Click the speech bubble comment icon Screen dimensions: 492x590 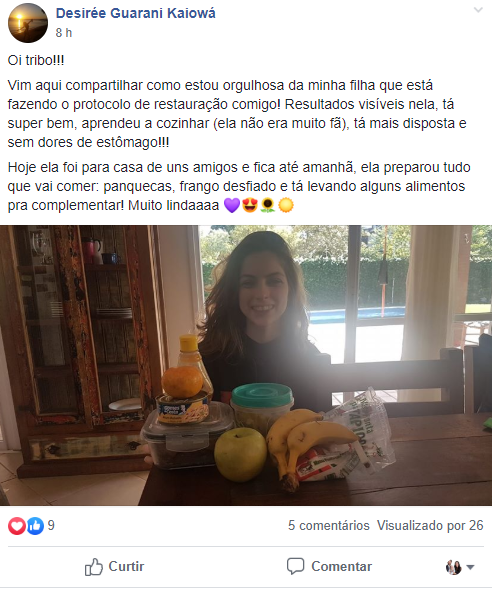point(295,566)
